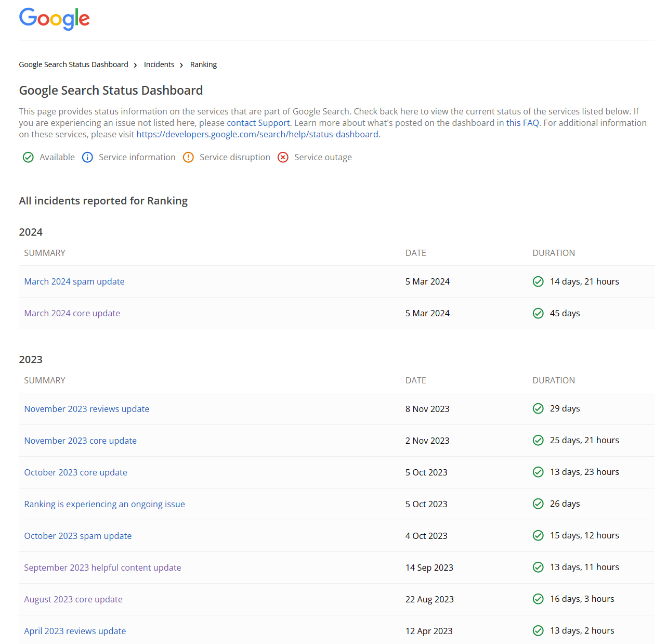Click the 2023 section heading
667x644 pixels.
(x=31, y=359)
